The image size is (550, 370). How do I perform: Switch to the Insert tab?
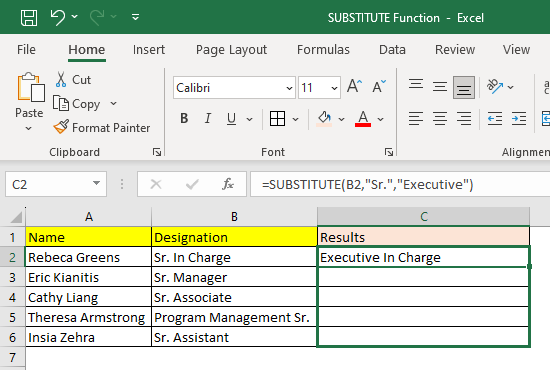(149, 50)
